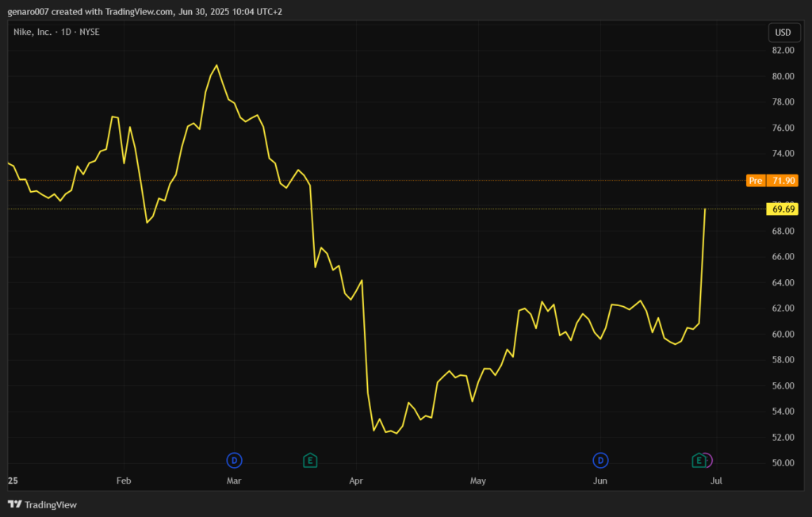Click the purple event marker near Jul
This screenshot has width=812, height=517.
(x=708, y=460)
